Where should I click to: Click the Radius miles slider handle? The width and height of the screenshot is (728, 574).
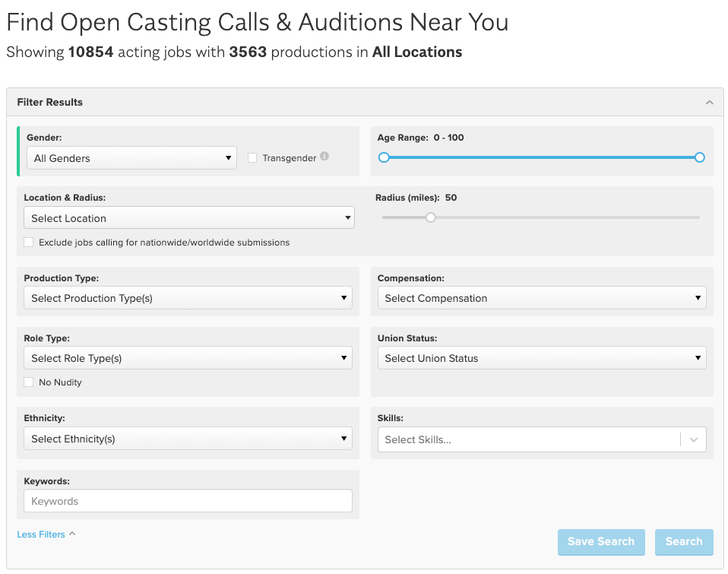431,217
